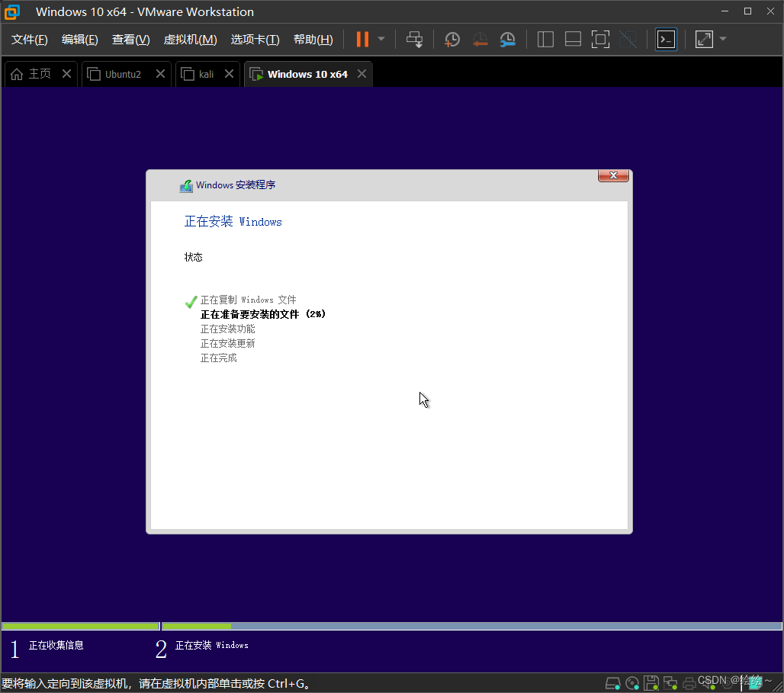Toggle the library panel visibility icon
784x693 pixels.
pos(546,39)
